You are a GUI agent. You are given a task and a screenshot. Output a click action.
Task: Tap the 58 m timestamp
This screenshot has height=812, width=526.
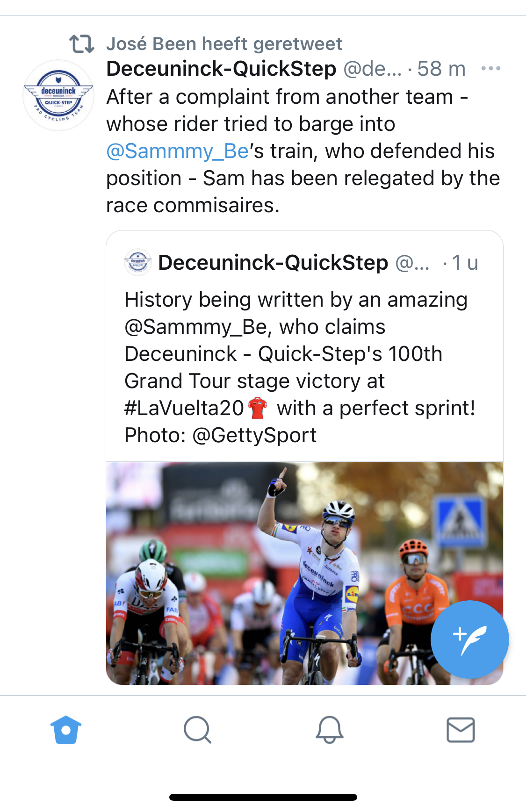tap(441, 69)
